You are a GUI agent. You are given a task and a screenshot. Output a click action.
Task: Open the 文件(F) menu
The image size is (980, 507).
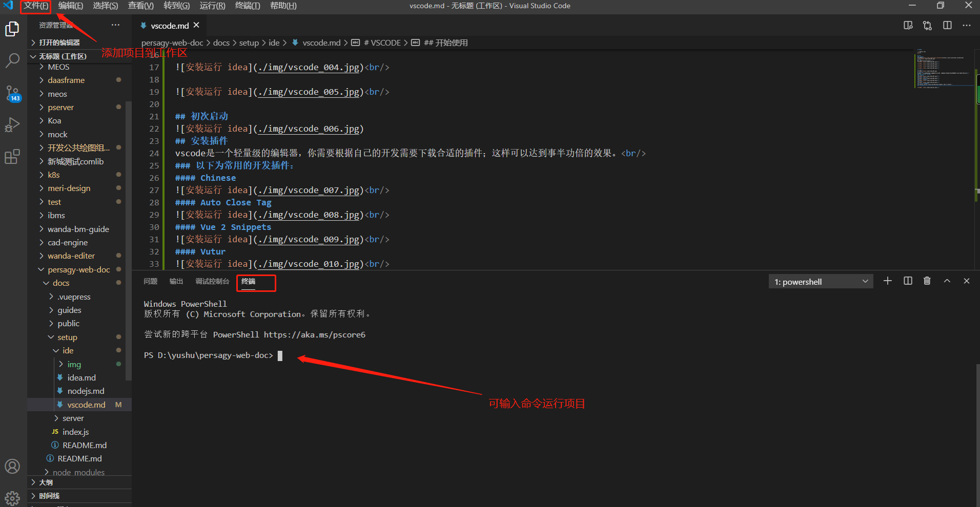pyautogui.click(x=36, y=6)
